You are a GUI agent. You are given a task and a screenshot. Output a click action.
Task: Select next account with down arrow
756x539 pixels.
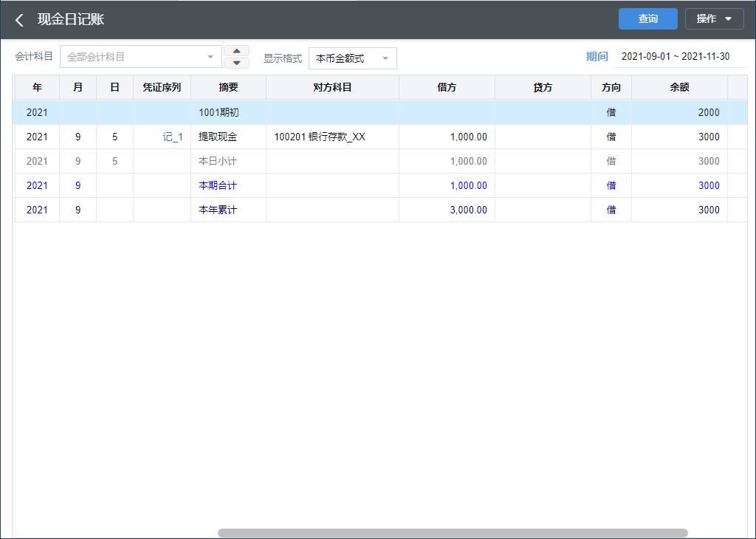[237, 63]
